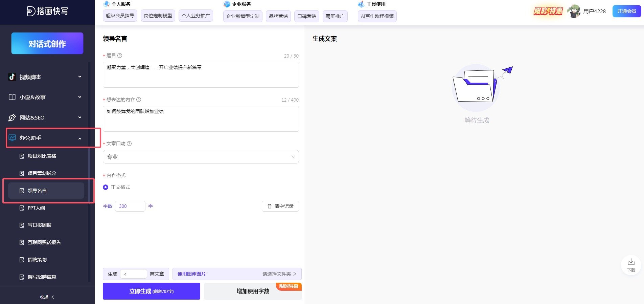Click the 题目 text field

point(201,75)
